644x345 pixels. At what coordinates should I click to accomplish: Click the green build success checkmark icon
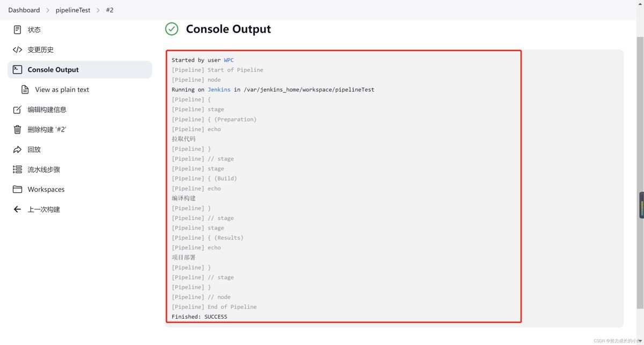coord(172,29)
